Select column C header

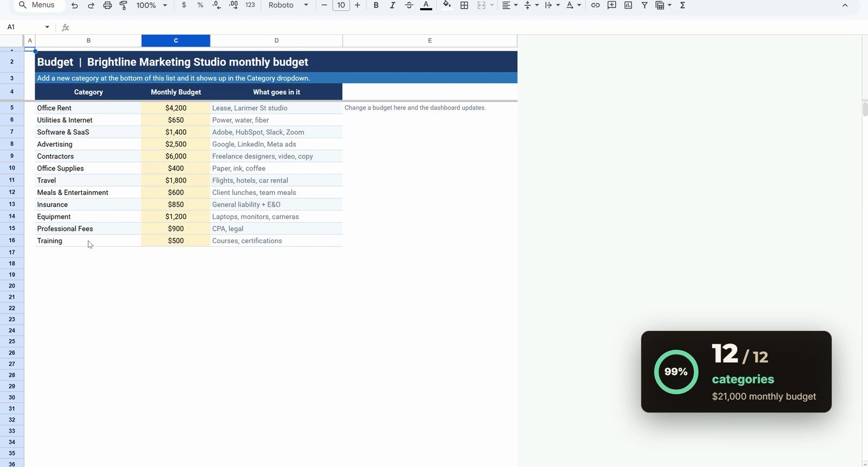pos(176,41)
